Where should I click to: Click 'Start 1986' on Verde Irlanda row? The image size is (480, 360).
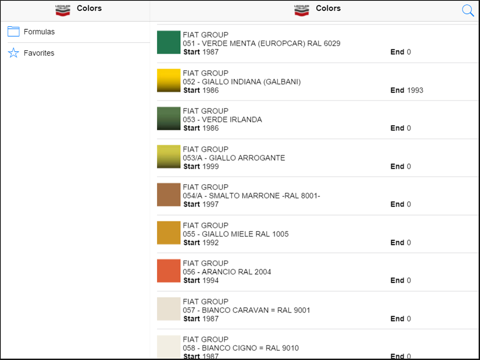pos(201,128)
